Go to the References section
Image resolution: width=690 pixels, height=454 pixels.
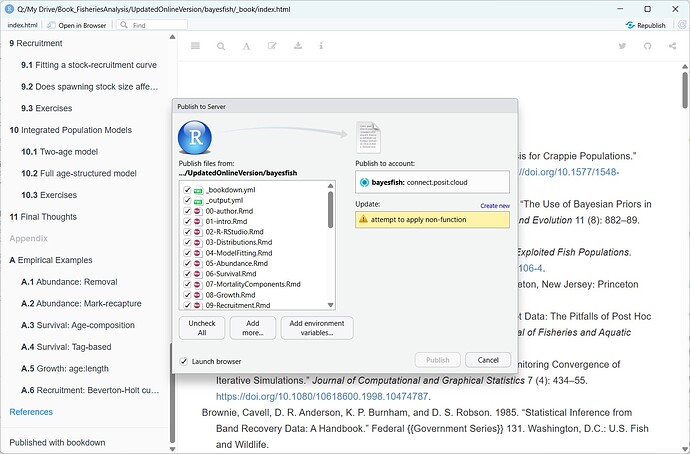[31, 412]
